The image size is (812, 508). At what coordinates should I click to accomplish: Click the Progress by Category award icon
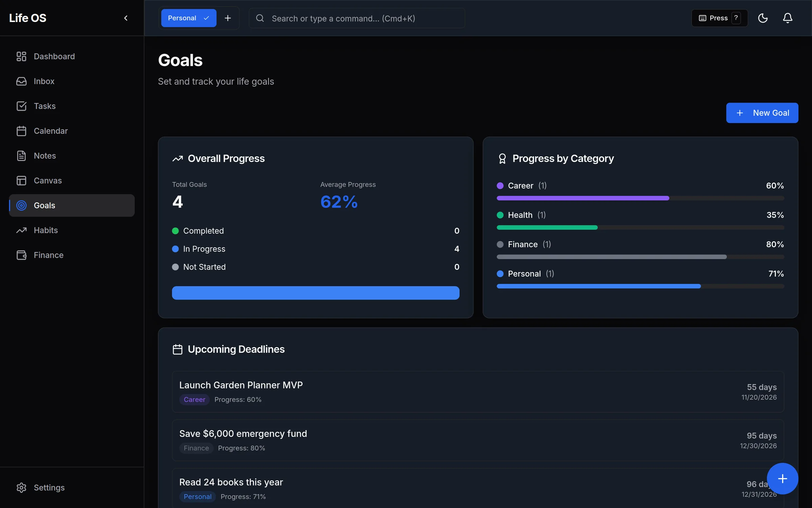[x=502, y=158]
